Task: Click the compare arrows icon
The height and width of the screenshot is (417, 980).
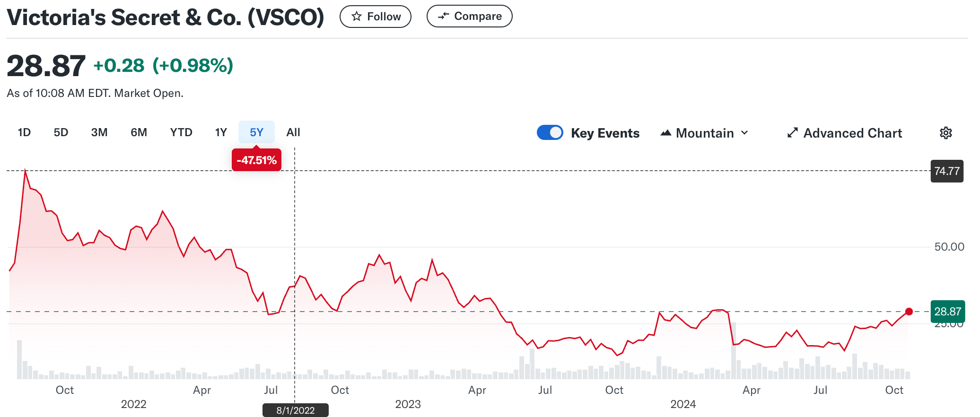Action: (x=443, y=16)
